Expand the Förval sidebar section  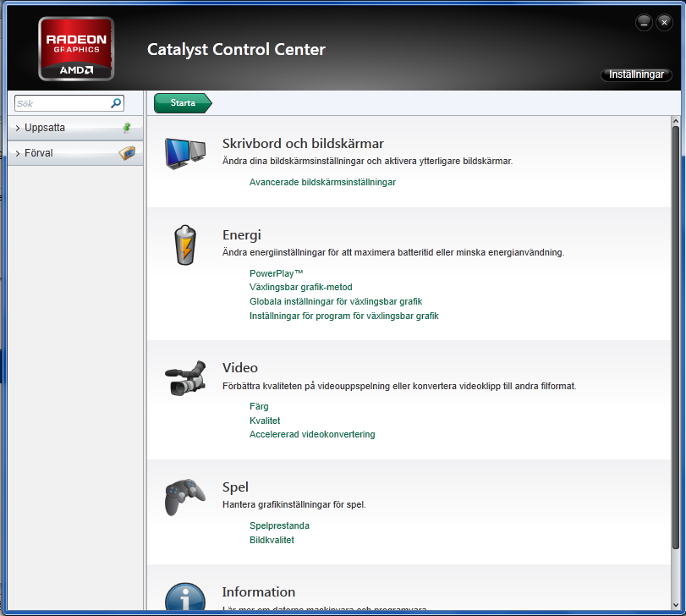click(x=38, y=153)
